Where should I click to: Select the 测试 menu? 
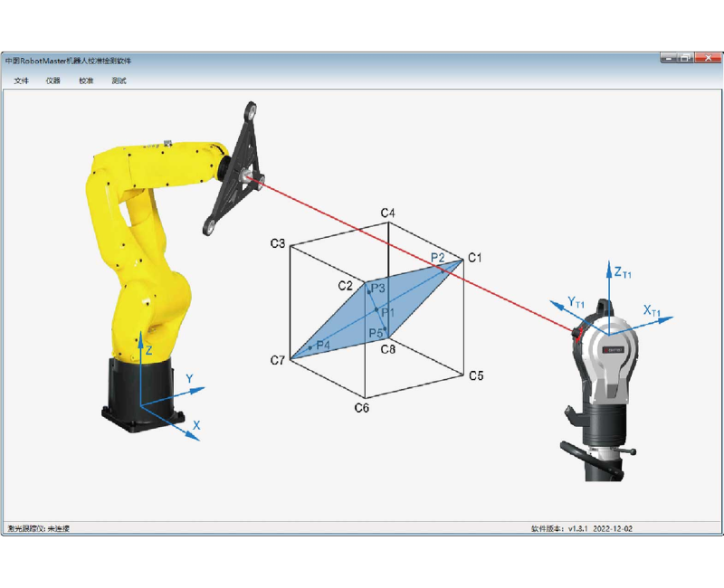click(x=119, y=81)
